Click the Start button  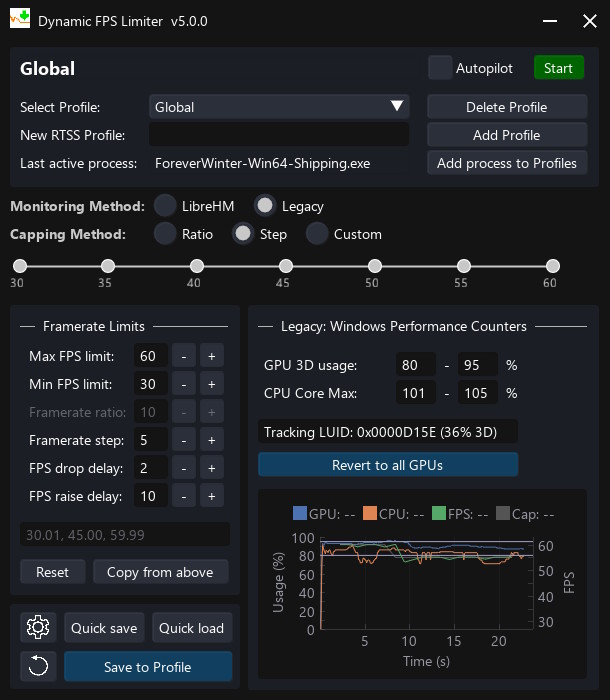tap(559, 68)
